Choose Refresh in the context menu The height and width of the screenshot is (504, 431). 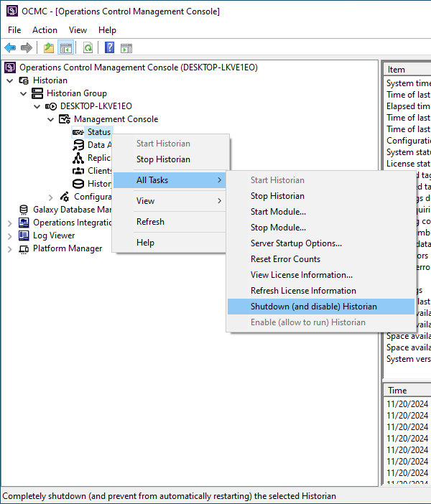(170, 222)
